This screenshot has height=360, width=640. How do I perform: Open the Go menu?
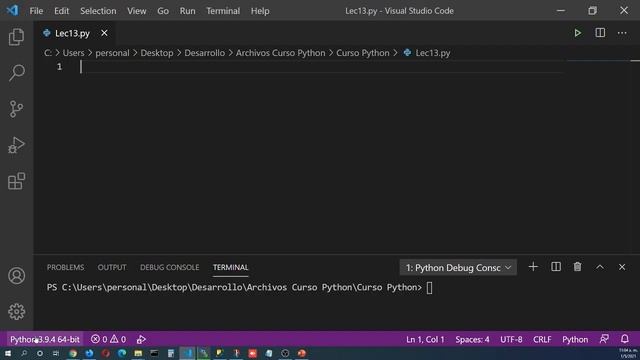pyautogui.click(x=163, y=11)
